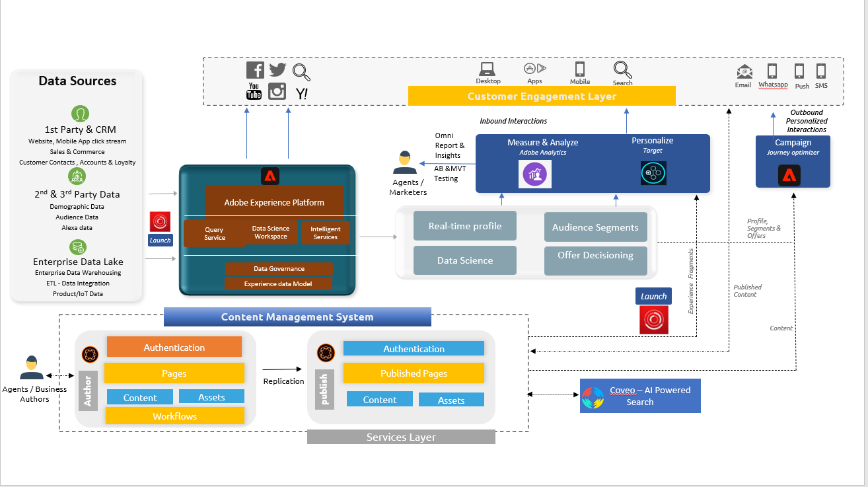The width and height of the screenshot is (868, 487).
Task: Select the Data Science gray box
Action: [x=465, y=260]
